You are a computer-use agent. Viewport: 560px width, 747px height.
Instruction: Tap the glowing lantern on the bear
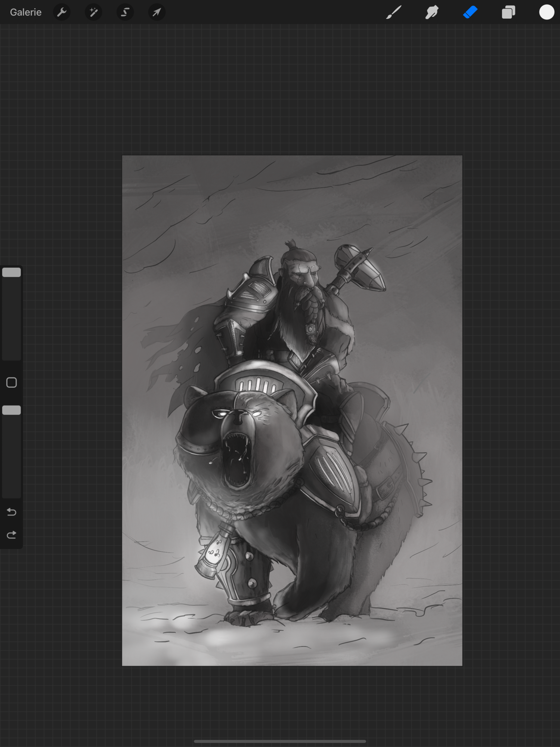pos(214,553)
